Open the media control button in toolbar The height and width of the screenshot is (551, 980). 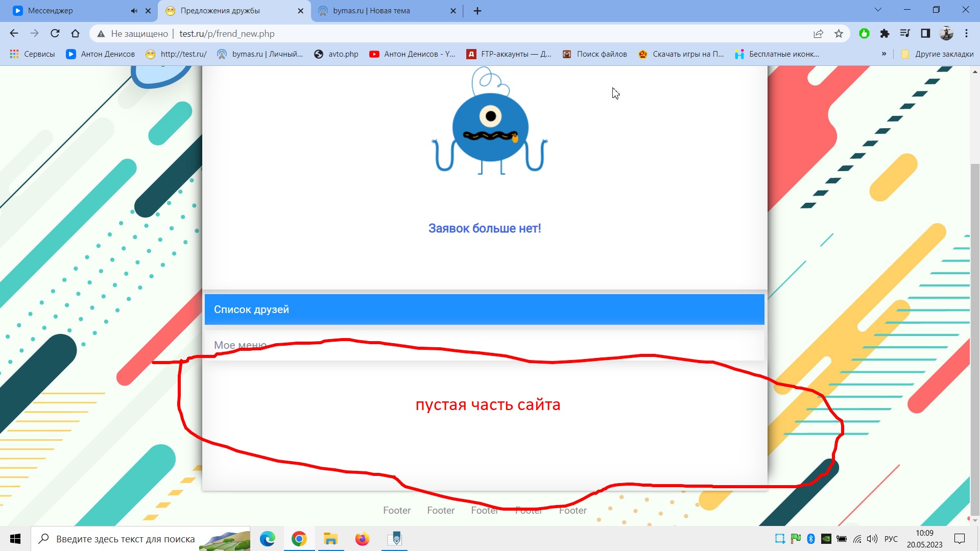click(905, 34)
